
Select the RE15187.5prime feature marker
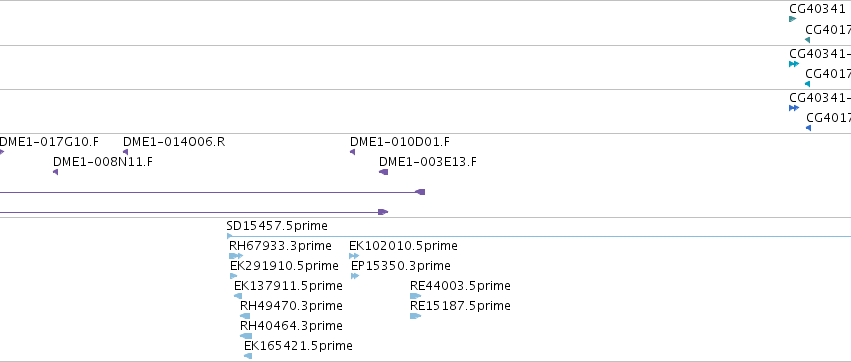click(x=416, y=316)
